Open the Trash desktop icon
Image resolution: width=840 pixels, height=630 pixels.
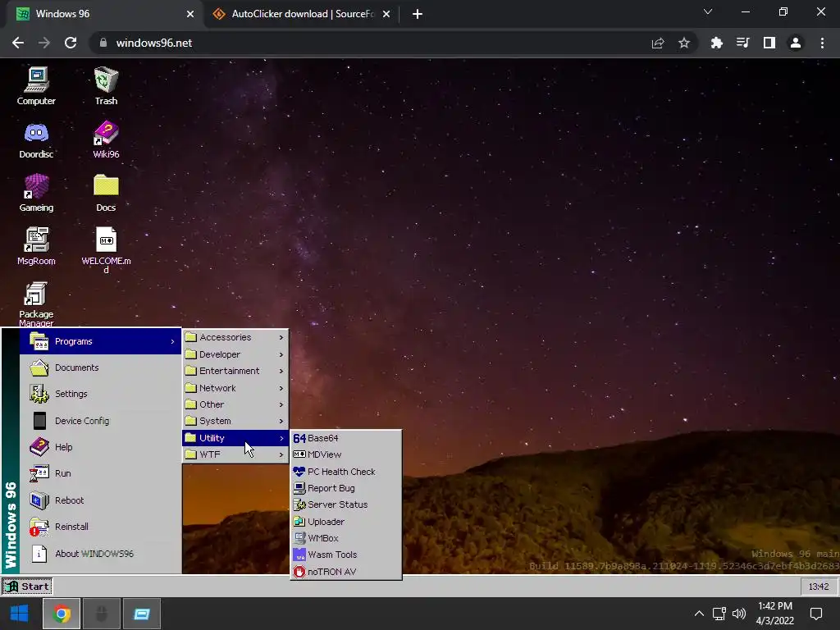point(106,85)
